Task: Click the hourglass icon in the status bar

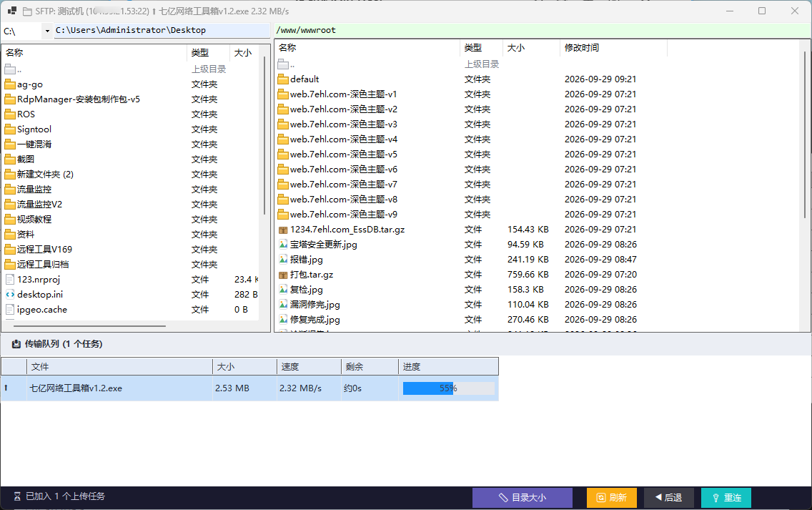Action: (17, 496)
